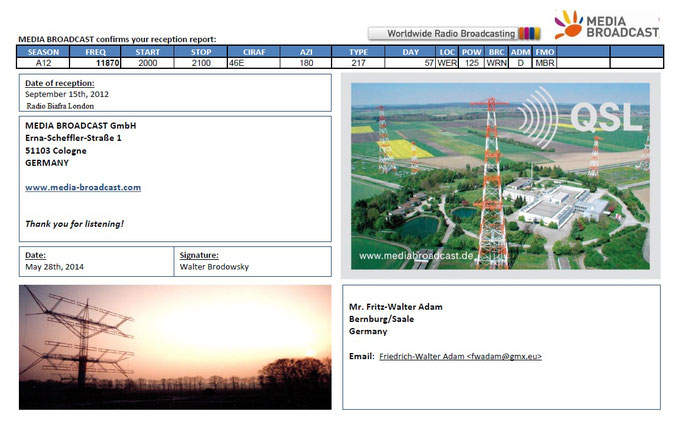Click the START column header
Image resolution: width=682 pixels, height=425 pixels.
147,52
